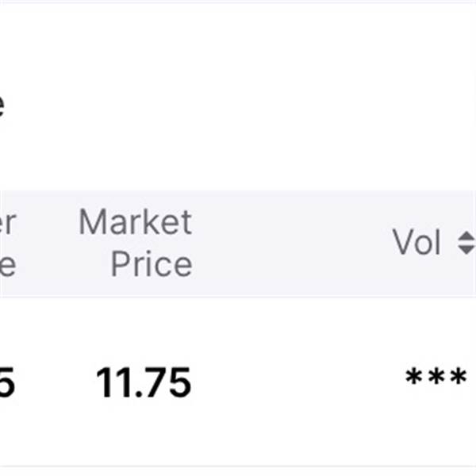476x476 pixels.
Task: Click the cut-off column header left of Market Price
Action: pos(8,243)
